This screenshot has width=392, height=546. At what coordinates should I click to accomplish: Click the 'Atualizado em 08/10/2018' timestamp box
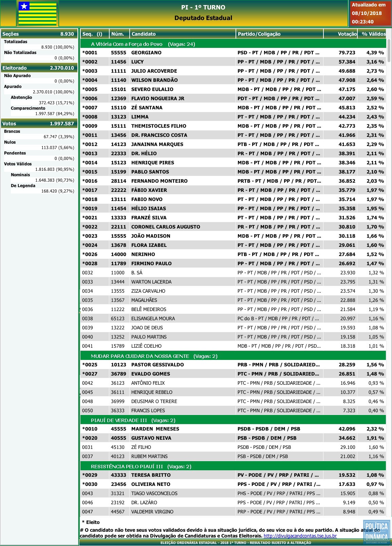370,13
